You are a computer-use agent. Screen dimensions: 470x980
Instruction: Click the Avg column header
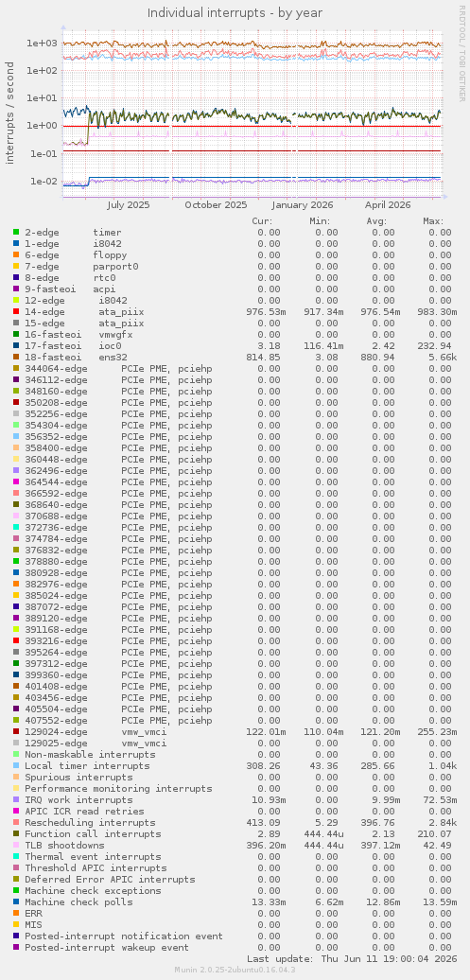(x=377, y=221)
